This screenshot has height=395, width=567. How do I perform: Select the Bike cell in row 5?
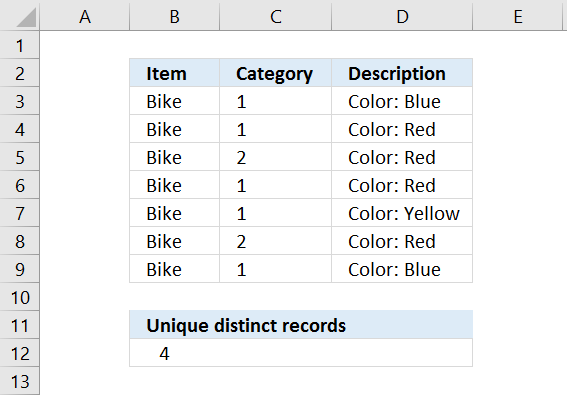pyautogui.click(x=175, y=157)
